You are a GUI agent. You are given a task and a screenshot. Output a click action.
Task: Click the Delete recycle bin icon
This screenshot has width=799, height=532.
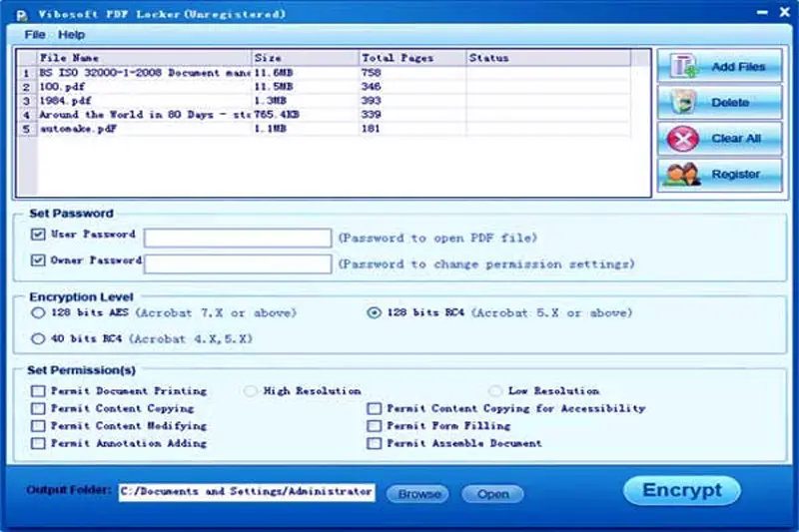point(683,102)
